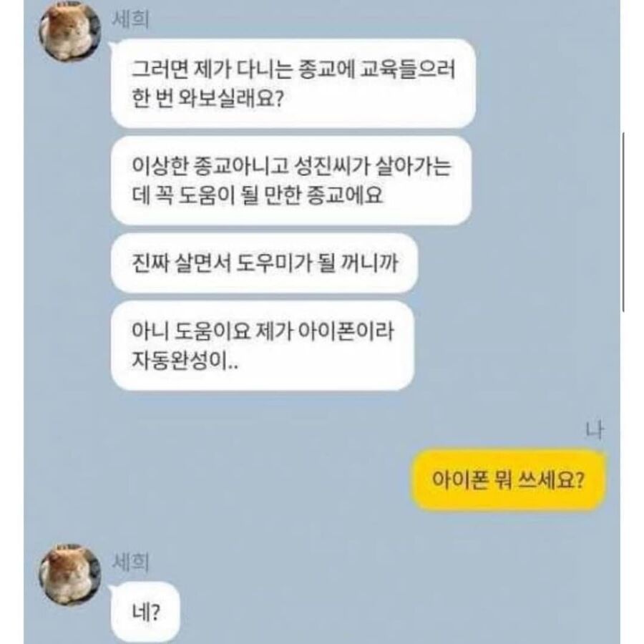The width and height of the screenshot is (644, 644).
Task: Click the vertical scrollbar on right edge
Action: coord(623,222)
